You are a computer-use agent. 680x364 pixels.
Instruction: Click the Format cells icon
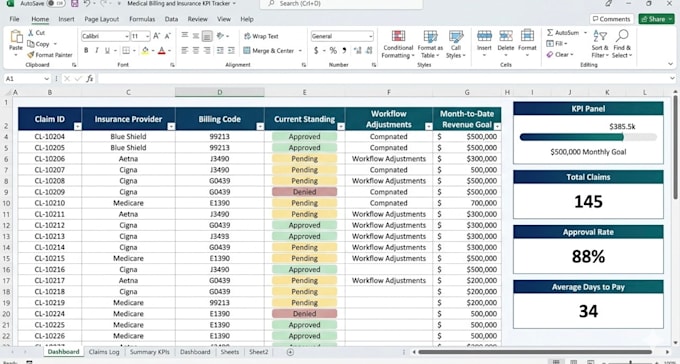[x=527, y=36]
